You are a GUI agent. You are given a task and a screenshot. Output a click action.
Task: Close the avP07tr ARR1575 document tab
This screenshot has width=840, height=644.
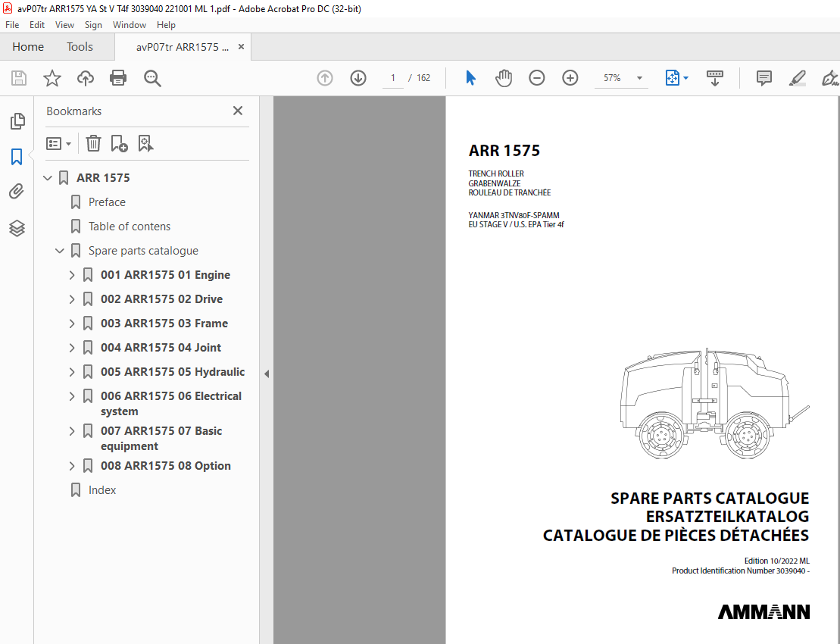[241, 47]
